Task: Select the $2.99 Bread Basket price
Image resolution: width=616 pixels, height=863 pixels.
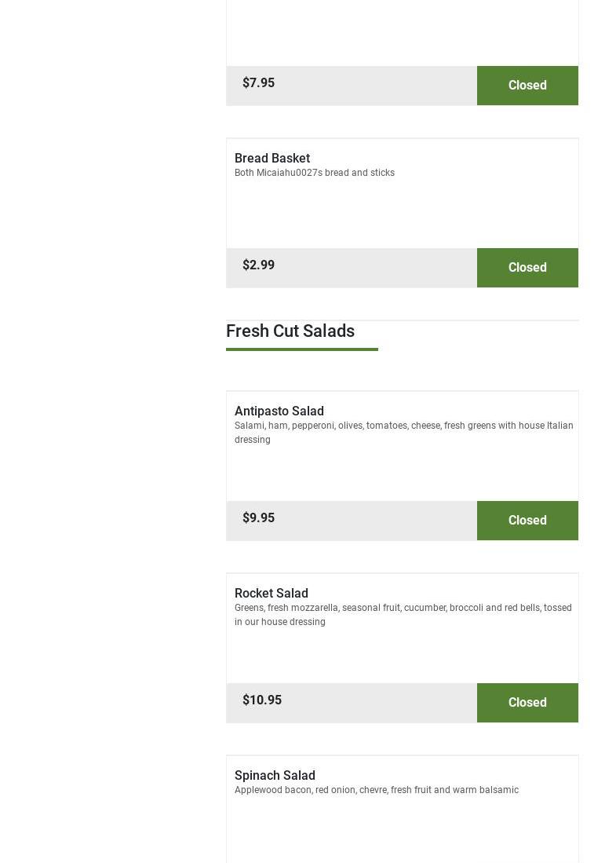Action: click(258, 265)
